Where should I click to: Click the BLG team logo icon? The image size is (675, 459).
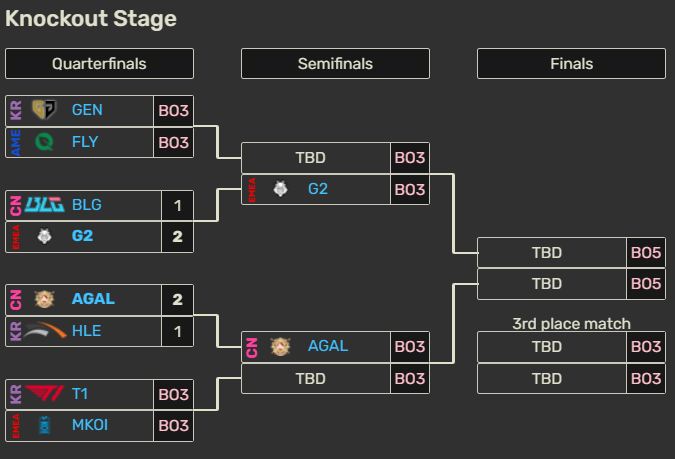(x=45, y=205)
